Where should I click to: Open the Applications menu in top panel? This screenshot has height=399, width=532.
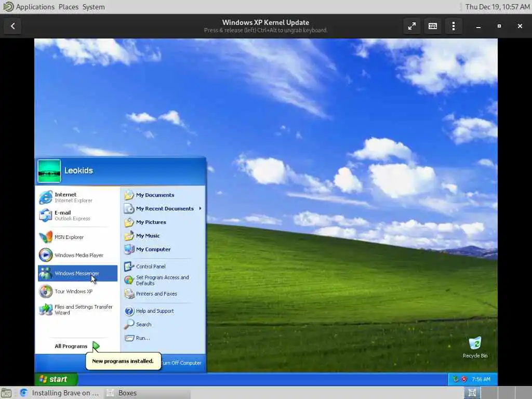35,7
